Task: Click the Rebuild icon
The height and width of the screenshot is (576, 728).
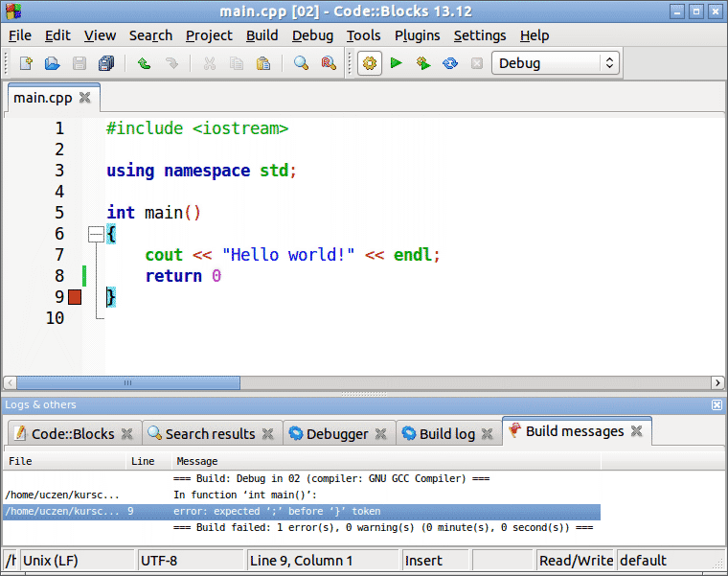Action: pos(449,63)
